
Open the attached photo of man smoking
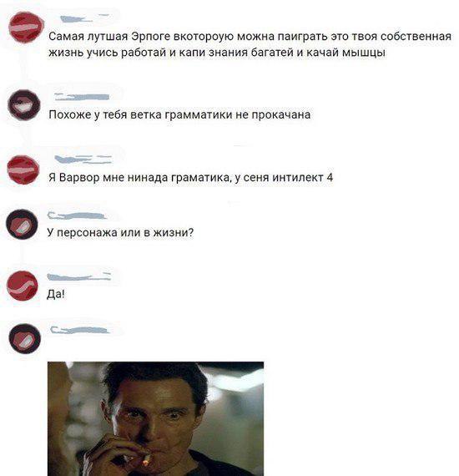pyautogui.click(x=155, y=418)
